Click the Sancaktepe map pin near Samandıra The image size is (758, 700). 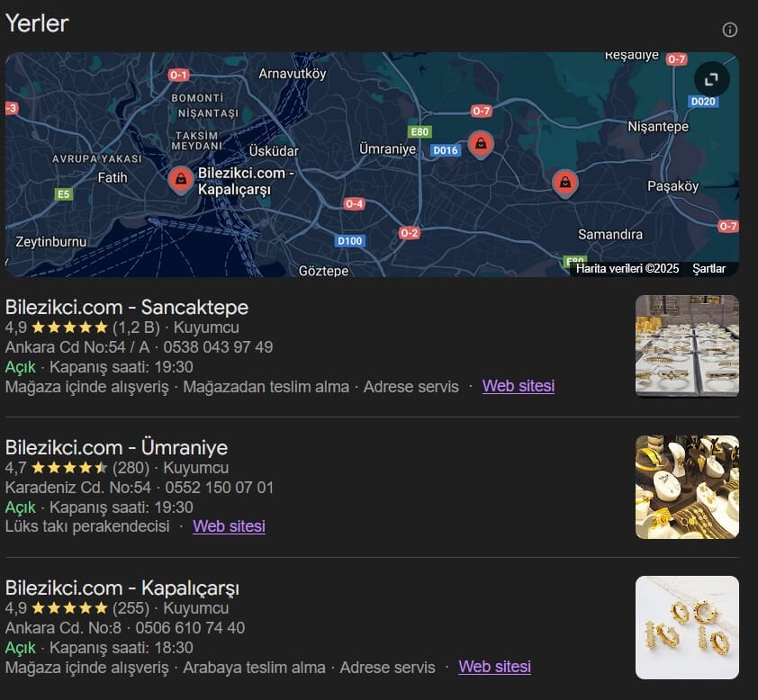pos(564,183)
